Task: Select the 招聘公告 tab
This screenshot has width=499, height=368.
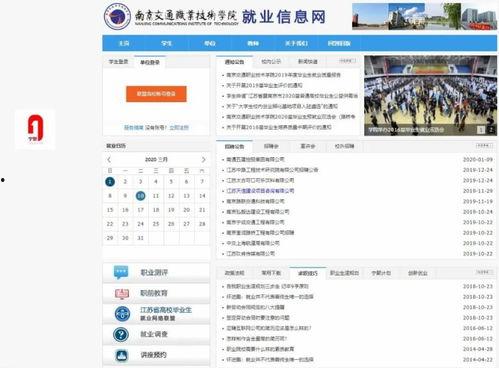Action: point(234,147)
